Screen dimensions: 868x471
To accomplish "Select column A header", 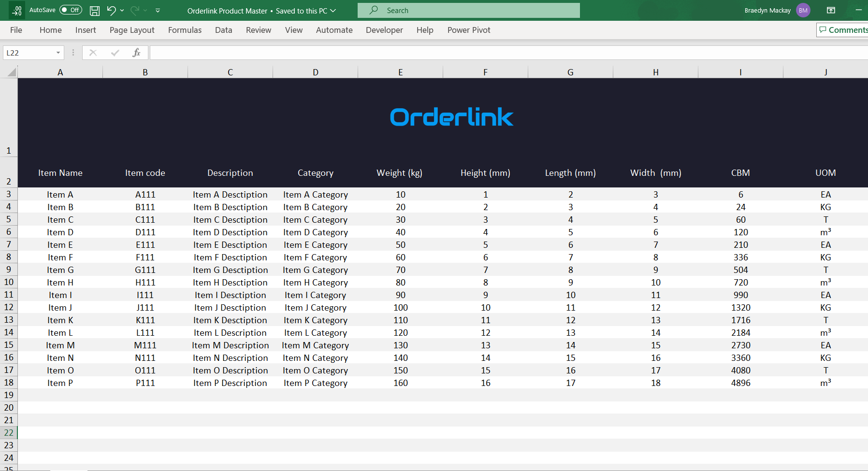I will click(x=60, y=72).
